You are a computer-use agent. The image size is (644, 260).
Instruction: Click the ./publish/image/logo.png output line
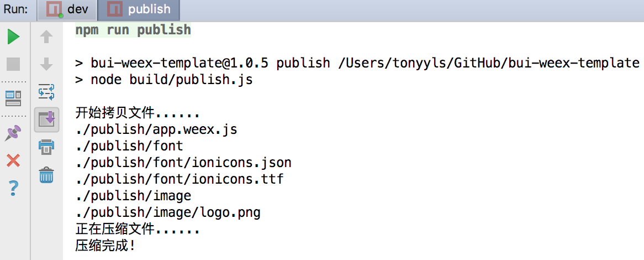click(x=168, y=212)
